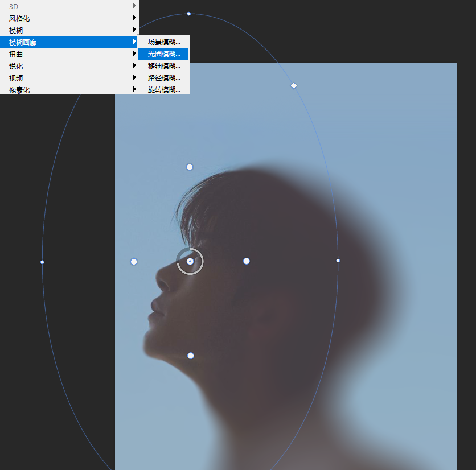The width and height of the screenshot is (476, 470).
Task: Click the diamond roundness handle on ellipse
Action: click(x=294, y=85)
